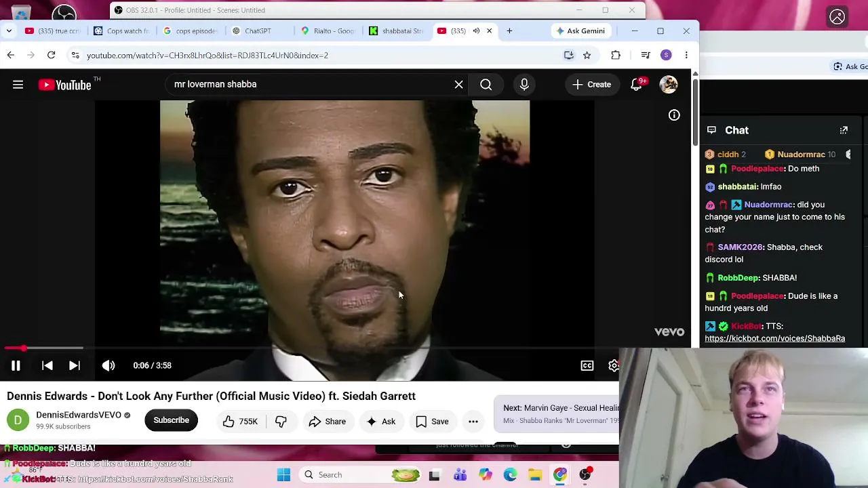Open a new Chrome tab

(x=509, y=31)
